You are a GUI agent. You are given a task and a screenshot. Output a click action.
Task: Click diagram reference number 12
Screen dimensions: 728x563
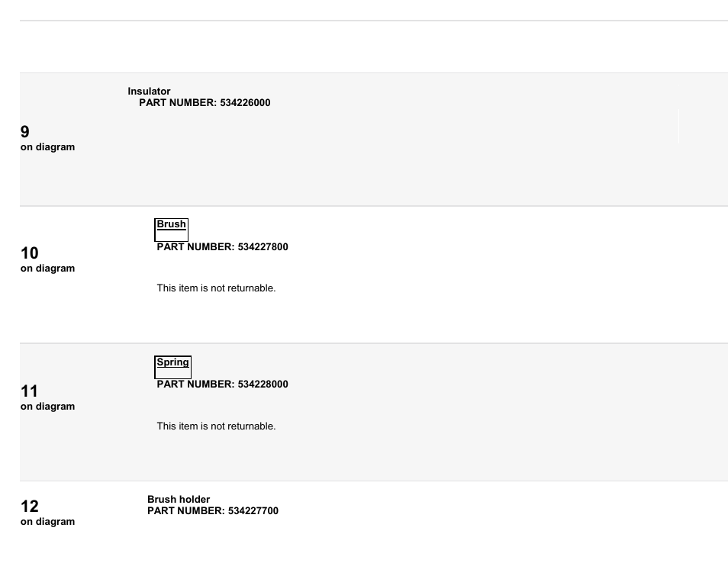[30, 507]
